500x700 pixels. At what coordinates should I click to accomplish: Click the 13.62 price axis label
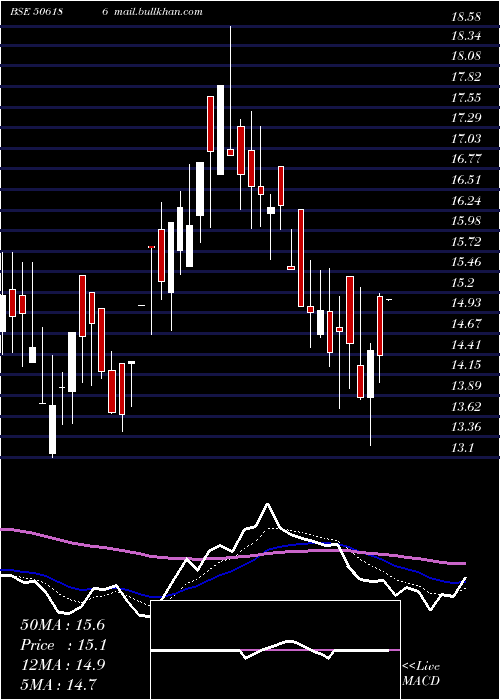(x=466, y=406)
